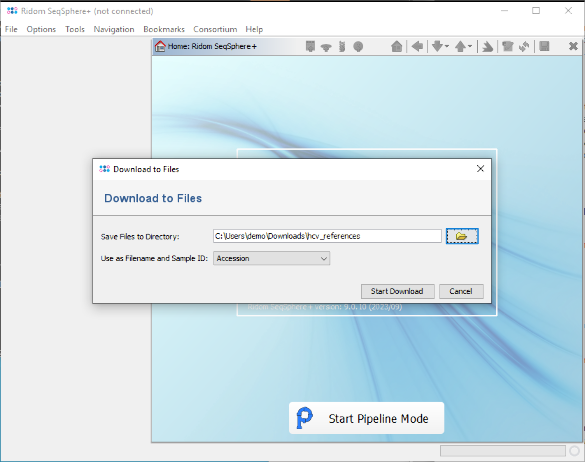Click the Home toolbar icon in SeqSphere+

point(397,46)
